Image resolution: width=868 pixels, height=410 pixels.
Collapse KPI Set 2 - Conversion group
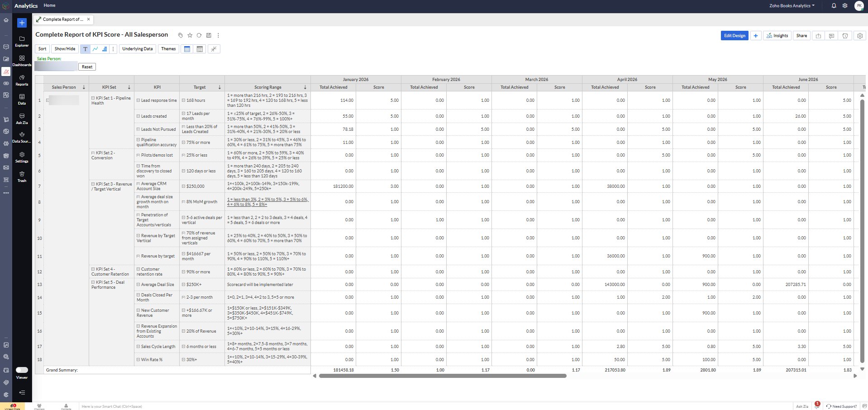93,153
